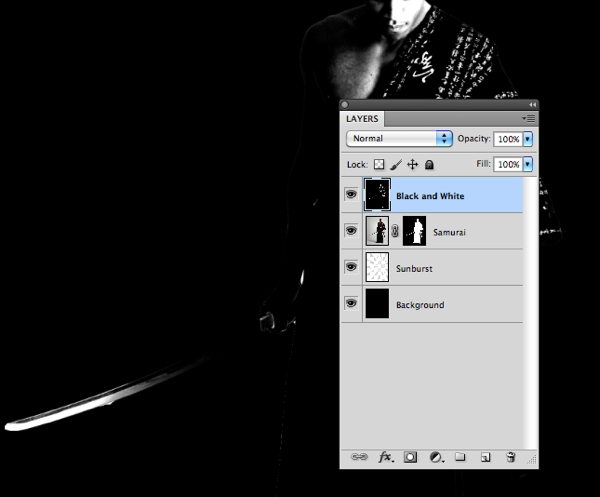Screen dimensions: 600x497
Task: Select the Black and White layer thumbnail
Action: coord(377,195)
